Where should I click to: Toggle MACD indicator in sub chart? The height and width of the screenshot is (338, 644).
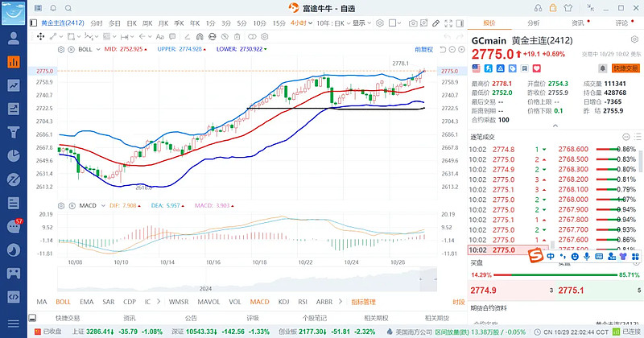pyautogui.click(x=259, y=302)
